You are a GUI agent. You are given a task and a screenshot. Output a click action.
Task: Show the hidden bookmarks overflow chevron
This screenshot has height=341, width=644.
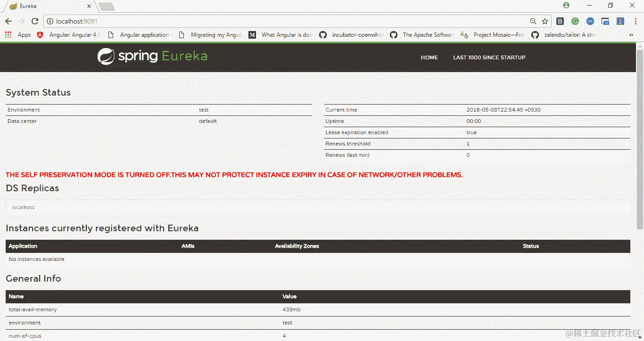point(631,35)
